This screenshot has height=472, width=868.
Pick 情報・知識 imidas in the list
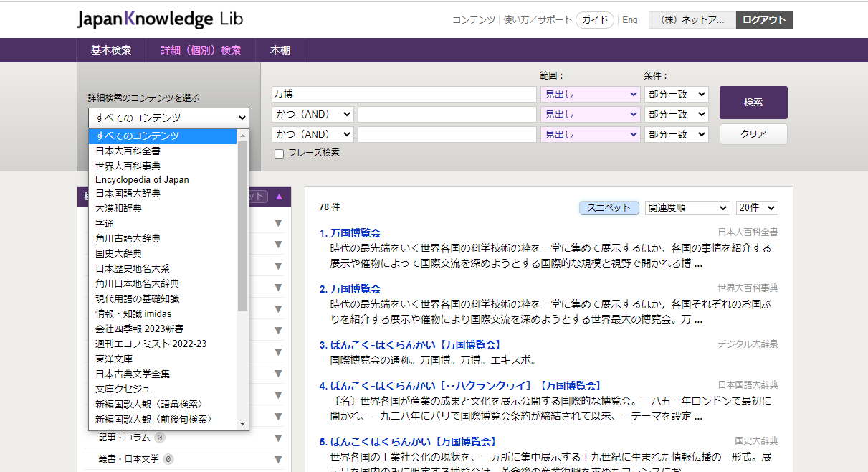(x=163, y=313)
